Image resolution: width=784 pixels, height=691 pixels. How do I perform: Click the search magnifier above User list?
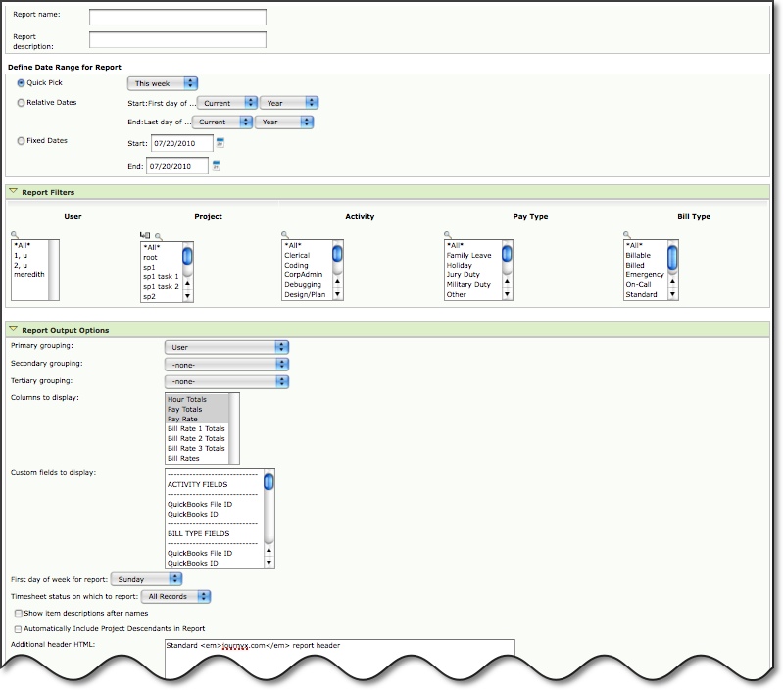click(15, 235)
